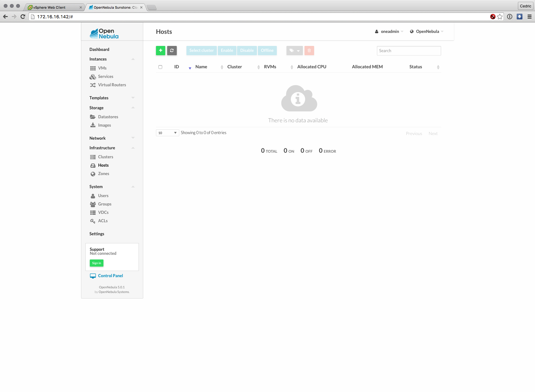Open the Control Panel link
The width and height of the screenshot is (535, 392).
[x=110, y=276]
